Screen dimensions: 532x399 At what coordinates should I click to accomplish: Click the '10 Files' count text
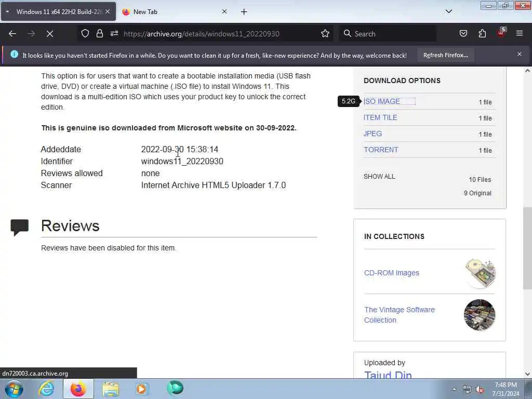pyautogui.click(x=480, y=179)
